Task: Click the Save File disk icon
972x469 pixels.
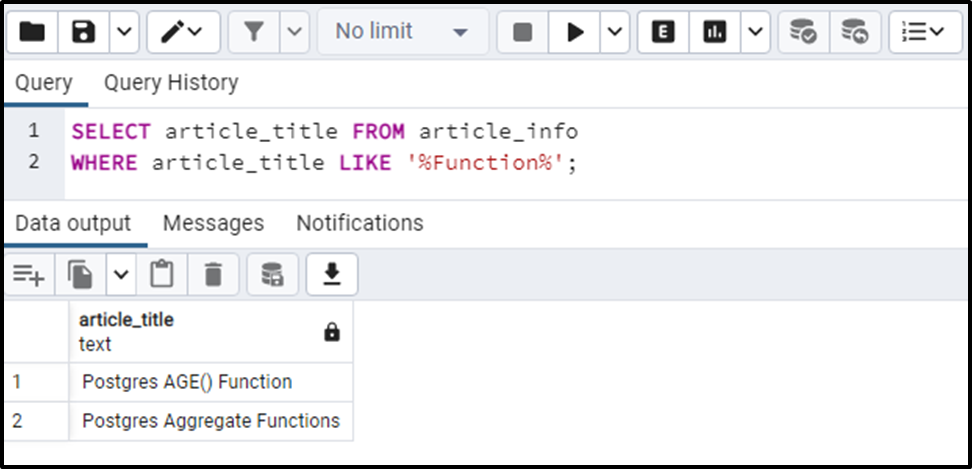Action: click(x=84, y=32)
